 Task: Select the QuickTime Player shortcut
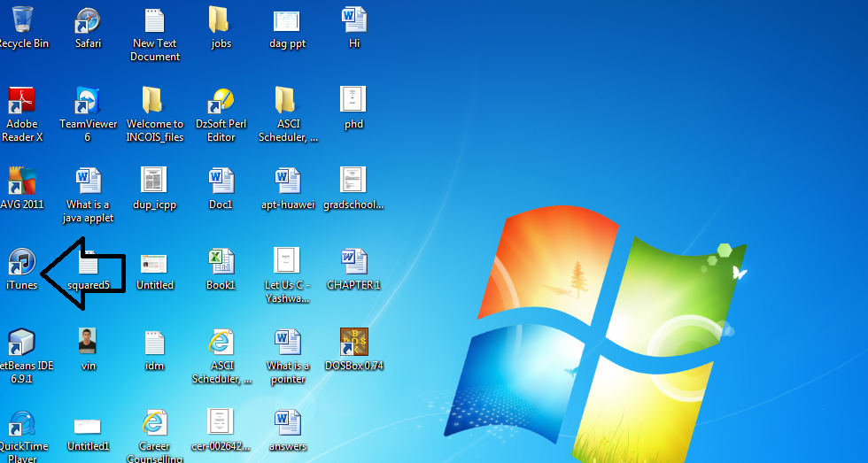(21, 424)
